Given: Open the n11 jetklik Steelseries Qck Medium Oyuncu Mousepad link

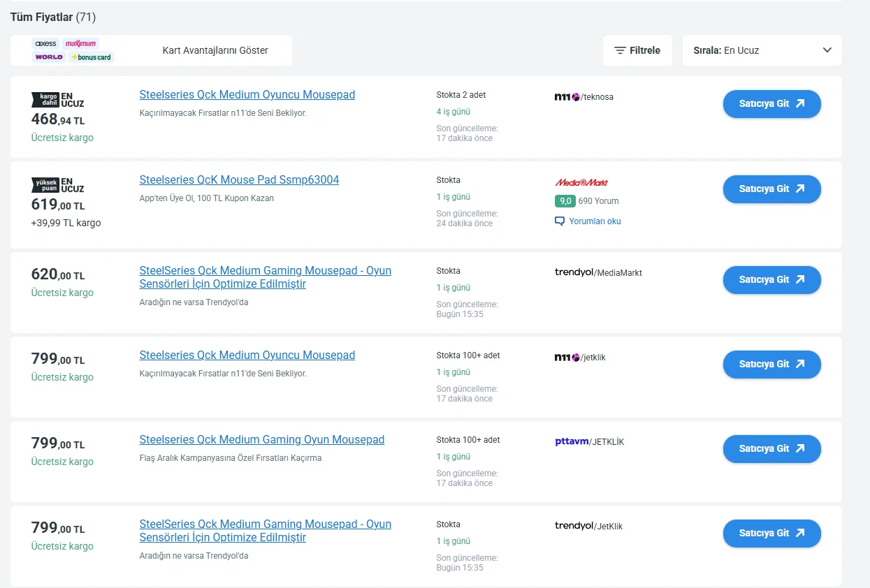Looking at the screenshot, I should click(247, 355).
